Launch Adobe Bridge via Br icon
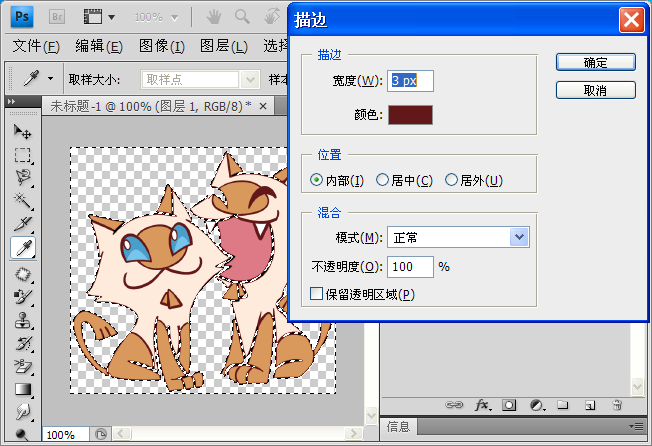This screenshot has height=446, width=652. [57, 17]
